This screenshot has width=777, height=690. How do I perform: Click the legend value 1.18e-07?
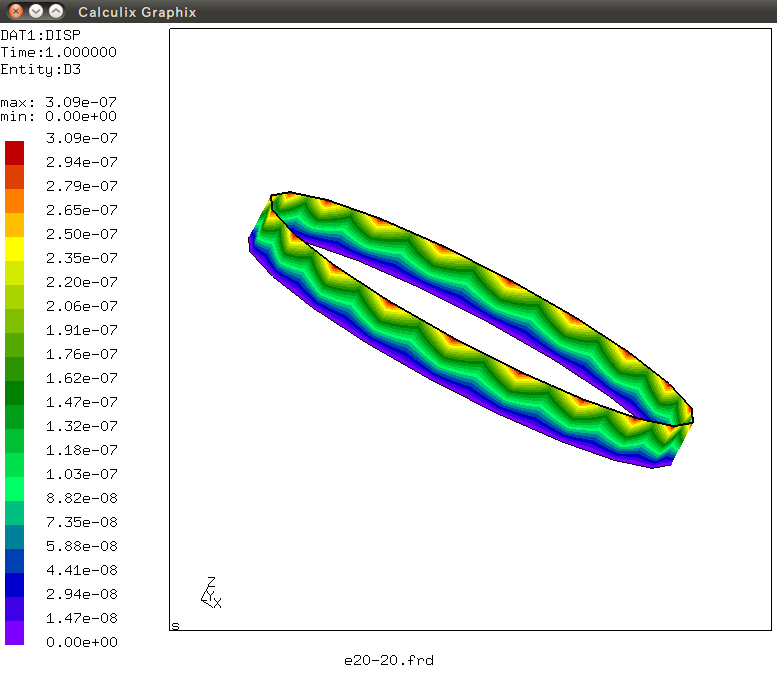(82, 450)
